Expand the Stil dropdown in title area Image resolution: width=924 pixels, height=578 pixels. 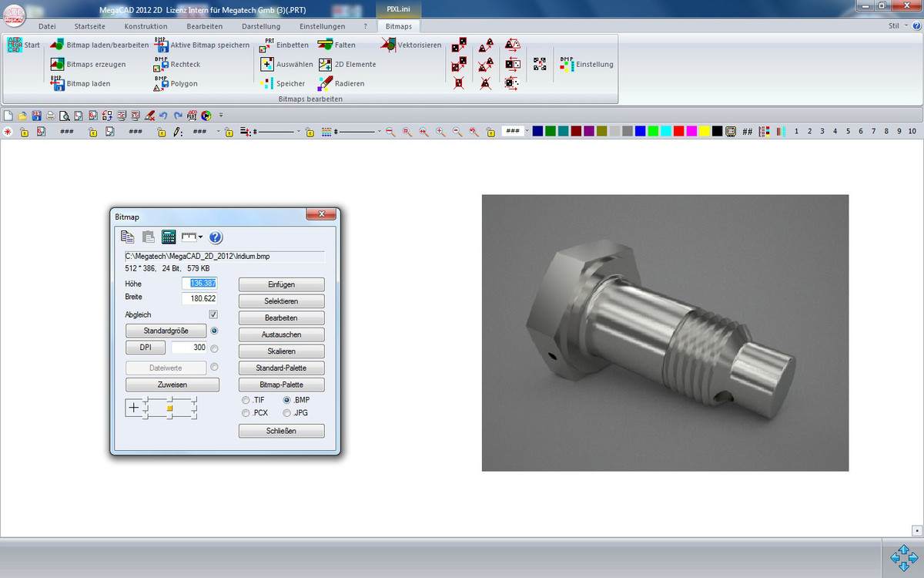pyautogui.click(x=906, y=26)
